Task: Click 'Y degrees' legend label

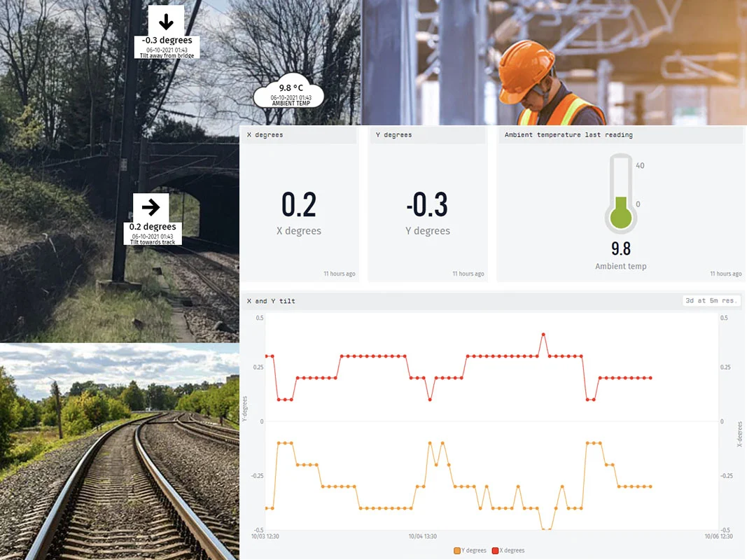Action: click(473, 550)
